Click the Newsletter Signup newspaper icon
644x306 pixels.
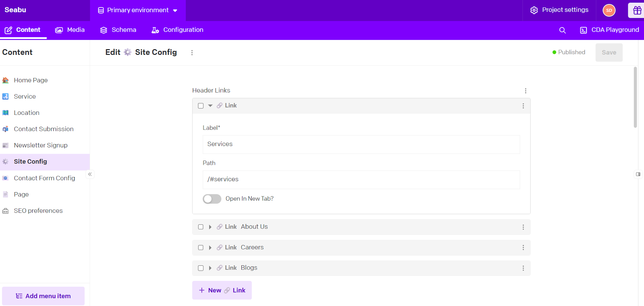5,145
